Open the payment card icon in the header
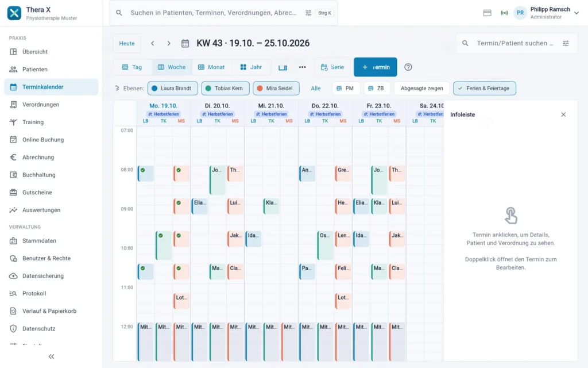The width and height of the screenshot is (588, 368). [x=487, y=13]
